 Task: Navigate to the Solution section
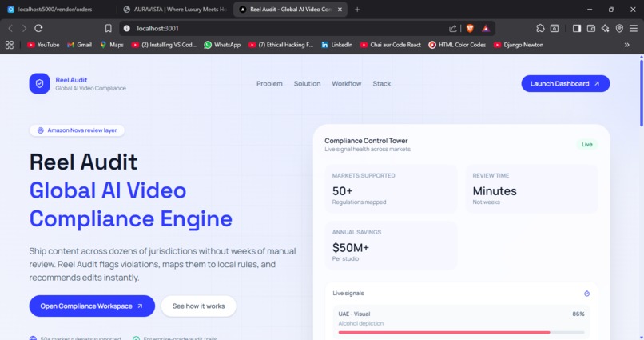tap(307, 83)
